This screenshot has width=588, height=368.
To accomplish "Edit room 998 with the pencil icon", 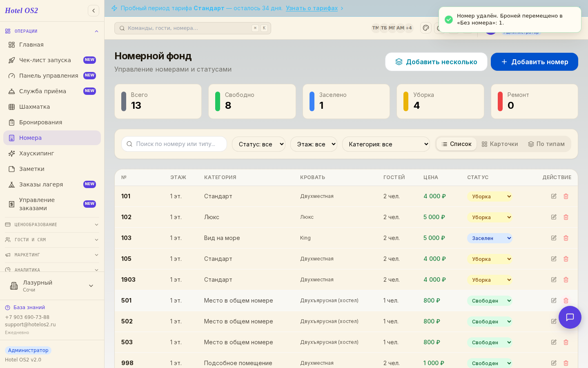I will pos(554,363).
